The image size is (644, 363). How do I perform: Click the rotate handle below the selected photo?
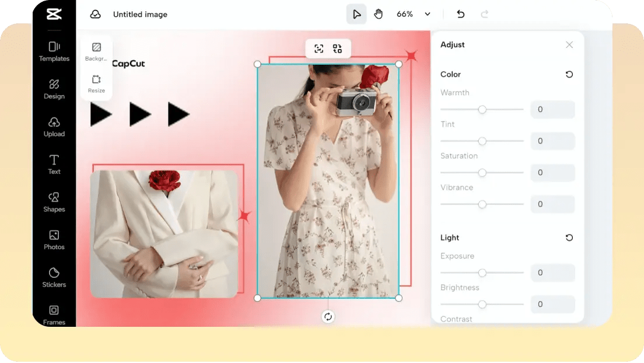tap(328, 317)
